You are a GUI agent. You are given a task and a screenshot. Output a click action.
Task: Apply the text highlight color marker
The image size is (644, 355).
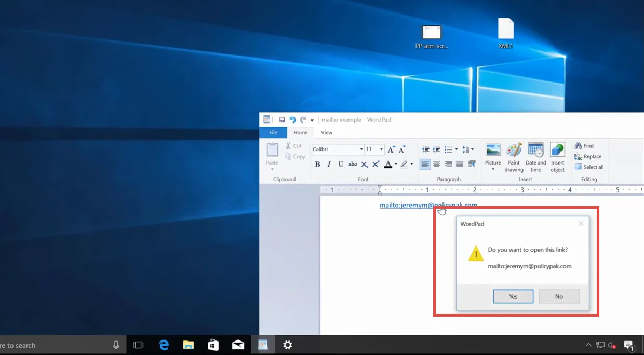tap(404, 164)
